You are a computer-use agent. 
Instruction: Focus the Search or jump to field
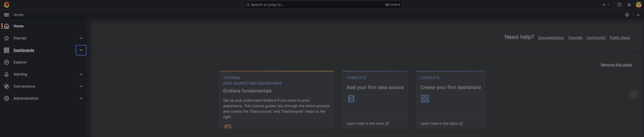[323, 5]
